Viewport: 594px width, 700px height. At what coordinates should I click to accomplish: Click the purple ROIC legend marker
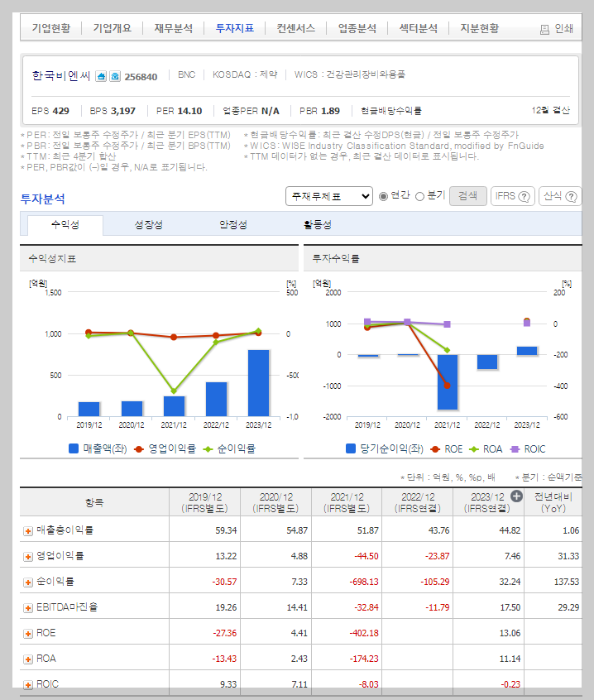[x=515, y=449]
